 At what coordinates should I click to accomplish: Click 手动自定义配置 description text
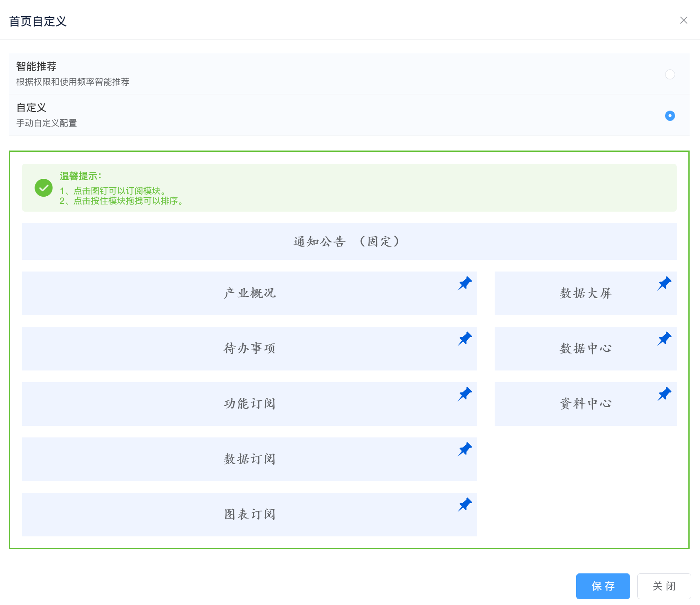coord(47,123)
